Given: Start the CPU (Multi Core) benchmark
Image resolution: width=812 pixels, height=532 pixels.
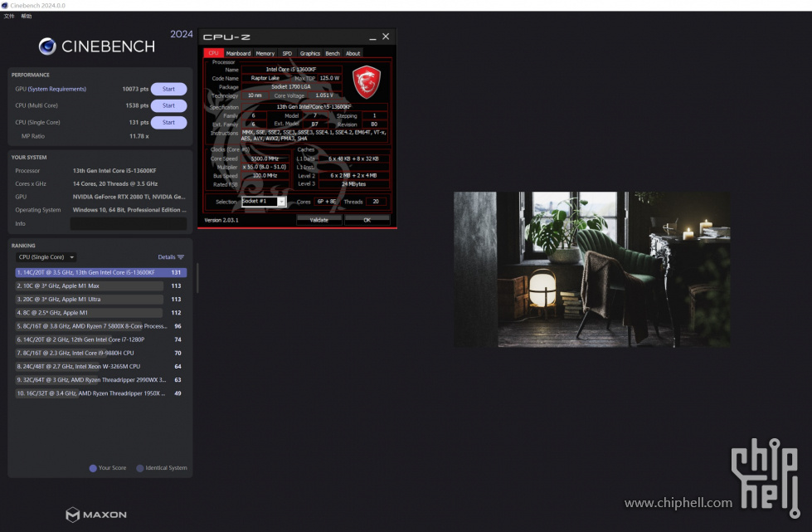Looking at the screenshot, I should (x=169, y=105).
